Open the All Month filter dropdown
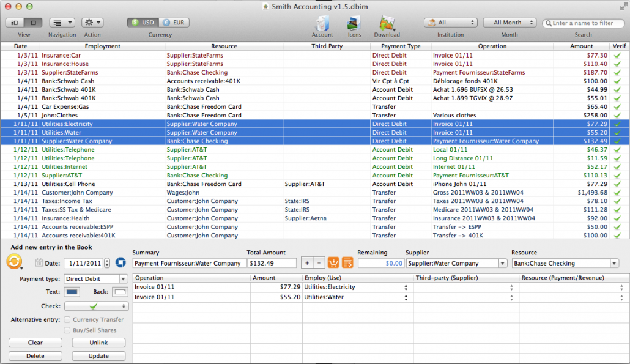This screenshot has height=364, width=630. pyautogui.click(x=510, y=23)
